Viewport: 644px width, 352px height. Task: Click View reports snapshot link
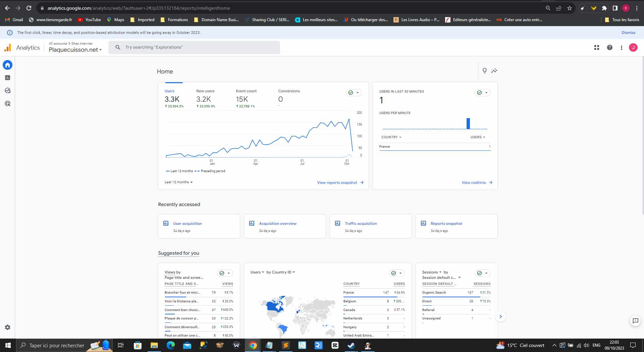tap(340, 183)
